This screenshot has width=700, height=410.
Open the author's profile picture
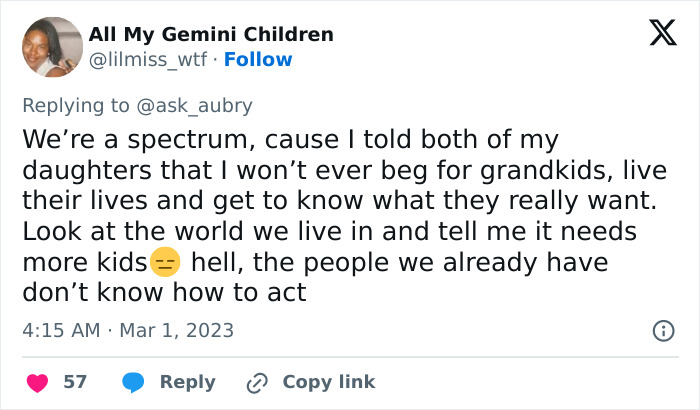click(52, 47)
